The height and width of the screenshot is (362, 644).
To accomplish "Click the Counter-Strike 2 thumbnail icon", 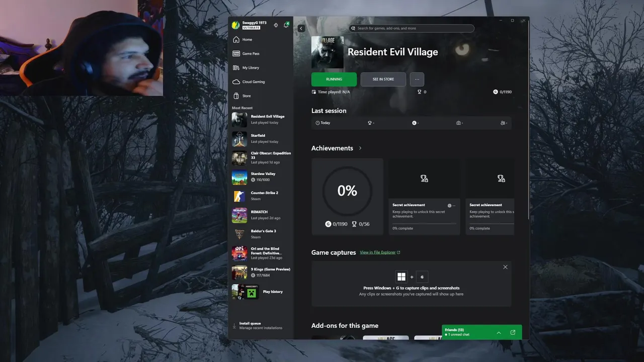I will pos(239,196).
